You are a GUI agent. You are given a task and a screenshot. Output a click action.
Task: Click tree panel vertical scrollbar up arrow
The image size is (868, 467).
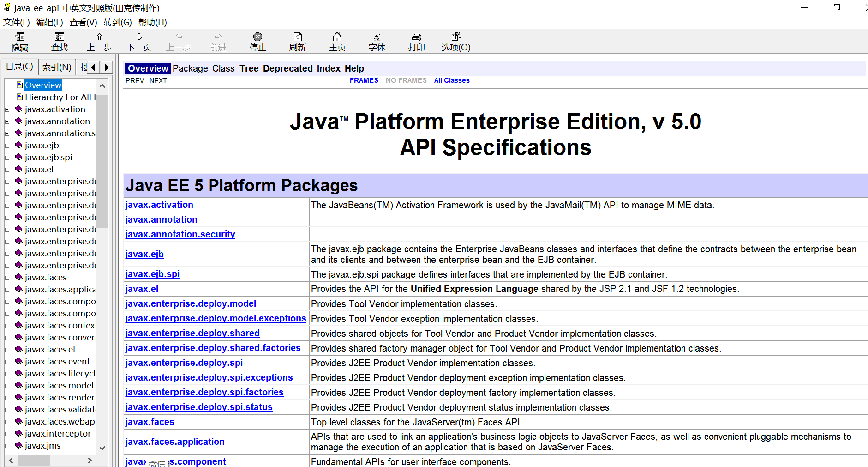tap(102, 85)
